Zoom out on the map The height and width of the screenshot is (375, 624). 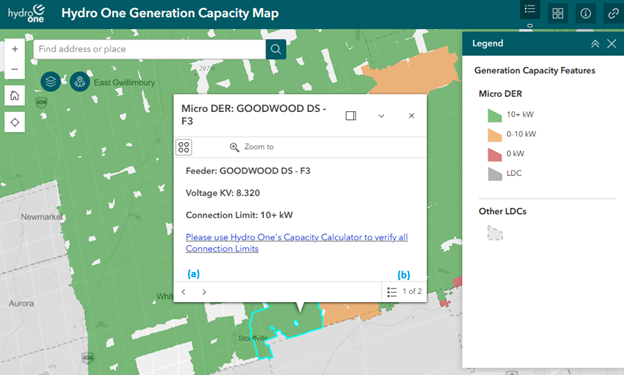[x=15, y=69]
